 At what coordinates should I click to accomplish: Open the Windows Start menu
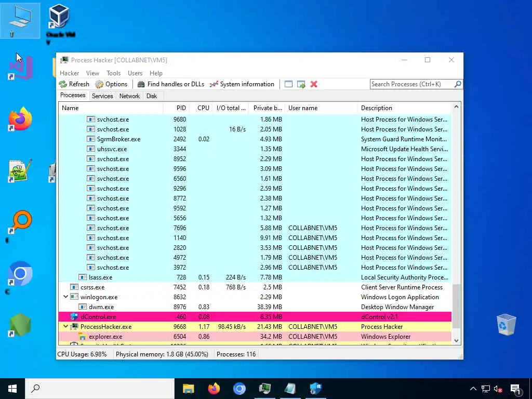pos(12,389)
